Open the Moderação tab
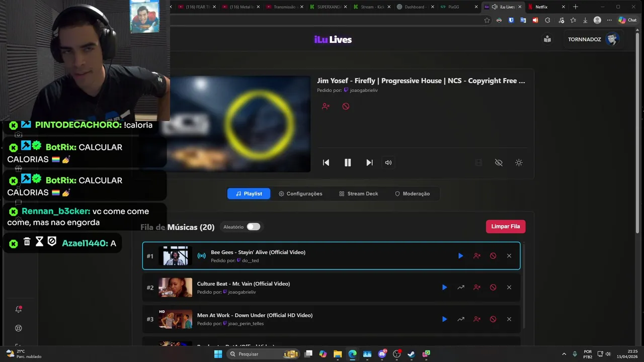 [x=412, y=194]
